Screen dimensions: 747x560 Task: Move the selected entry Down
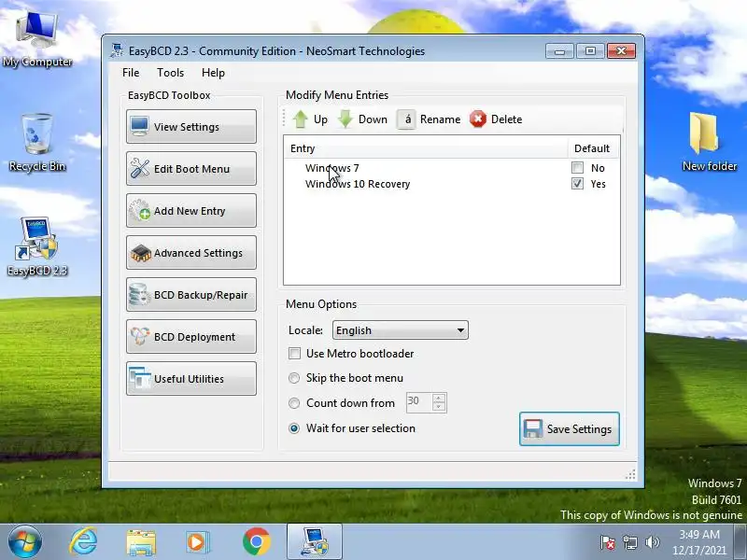(x=363, y=119)
